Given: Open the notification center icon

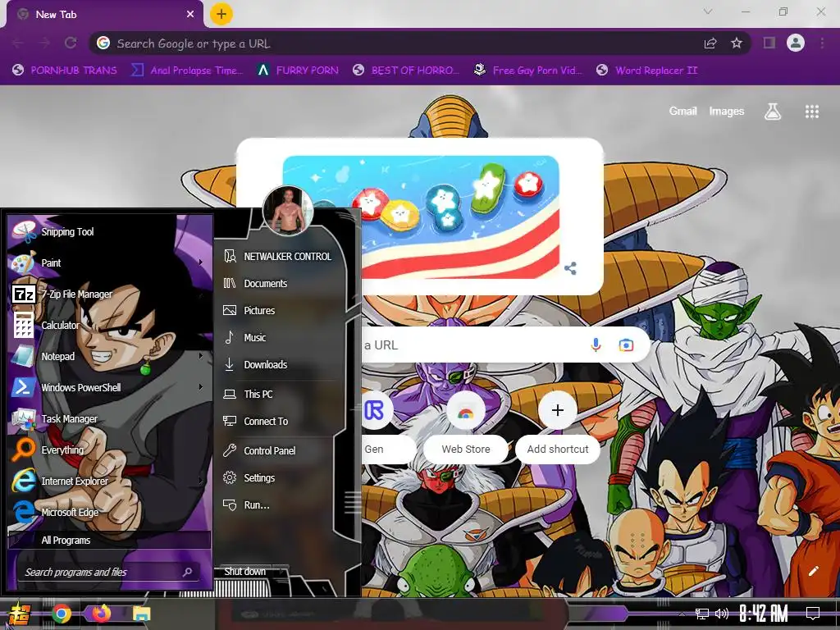Looking at the screenshot, I should (813, 614).
